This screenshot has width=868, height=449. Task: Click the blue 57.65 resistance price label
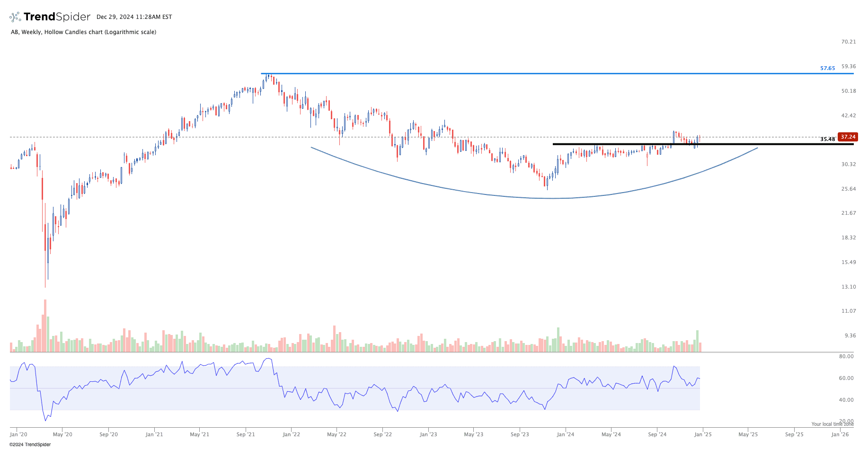coord(827,68)
